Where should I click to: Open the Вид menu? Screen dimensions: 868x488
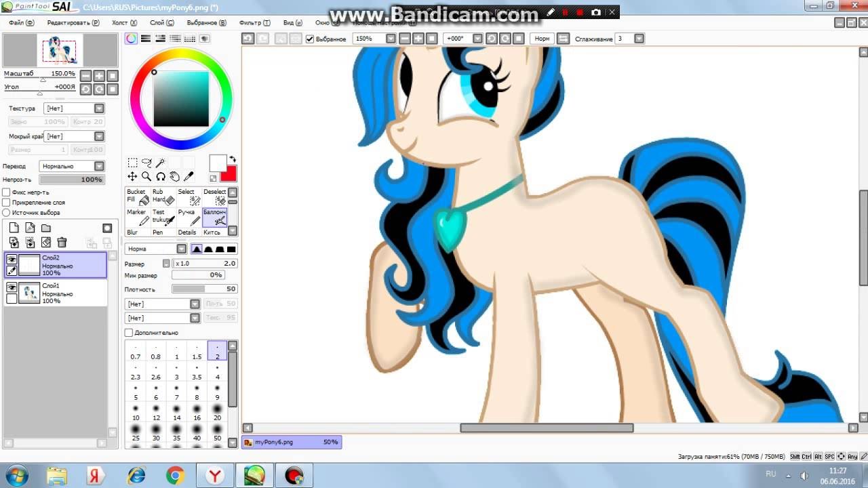pyautogui.click(x=293, y=22)
